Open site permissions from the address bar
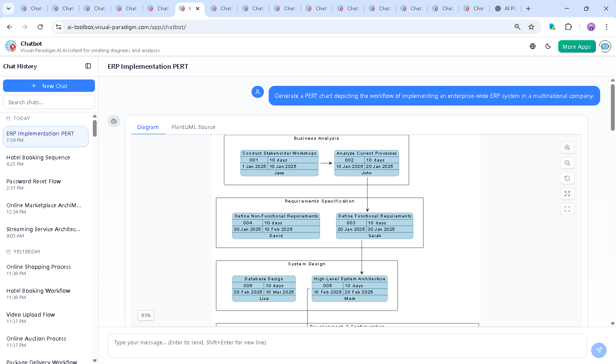The image size is (616, 364). coord(58,26)
